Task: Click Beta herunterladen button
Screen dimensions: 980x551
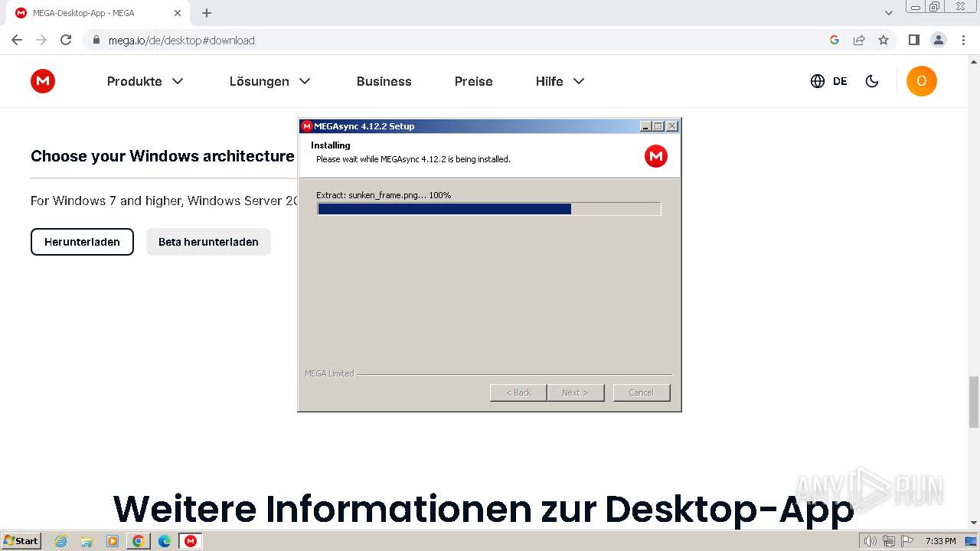Action: tap(208, 242)
